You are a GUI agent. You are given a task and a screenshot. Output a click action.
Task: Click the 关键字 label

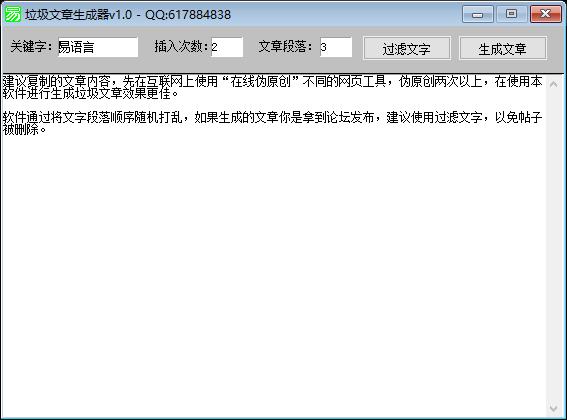click(32, 47)
